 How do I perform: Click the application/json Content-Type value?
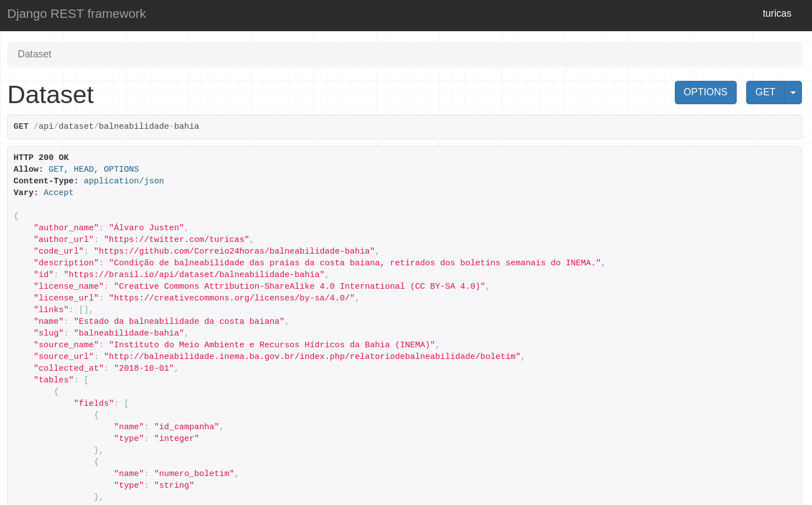[124, 181]
